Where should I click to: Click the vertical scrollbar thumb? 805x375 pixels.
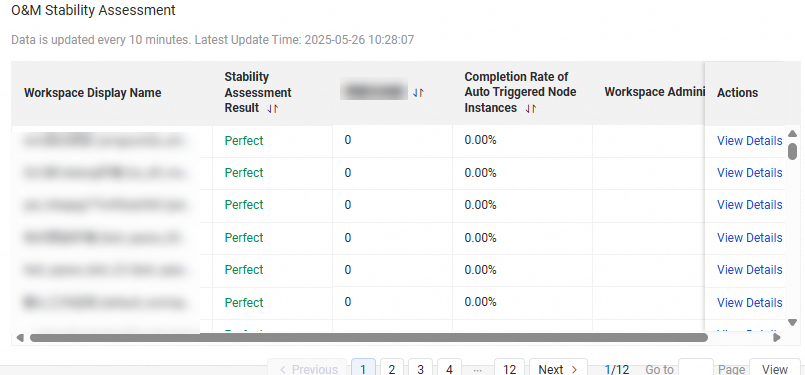tap(792, 150)
